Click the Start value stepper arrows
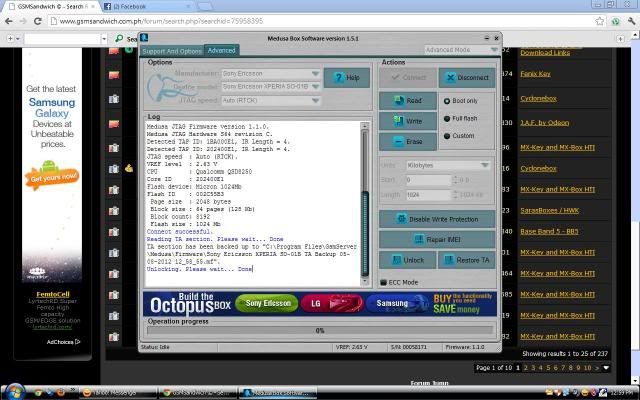 coord(455,180)
